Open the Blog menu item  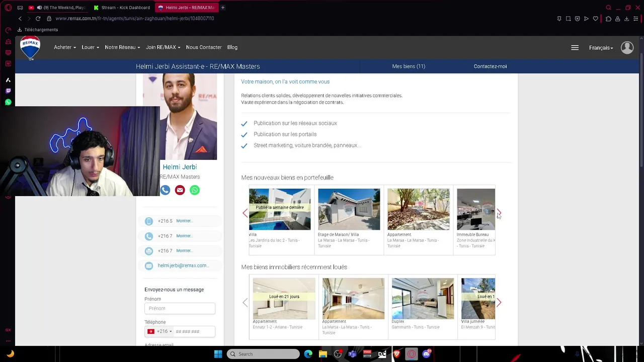pos(232,47)
